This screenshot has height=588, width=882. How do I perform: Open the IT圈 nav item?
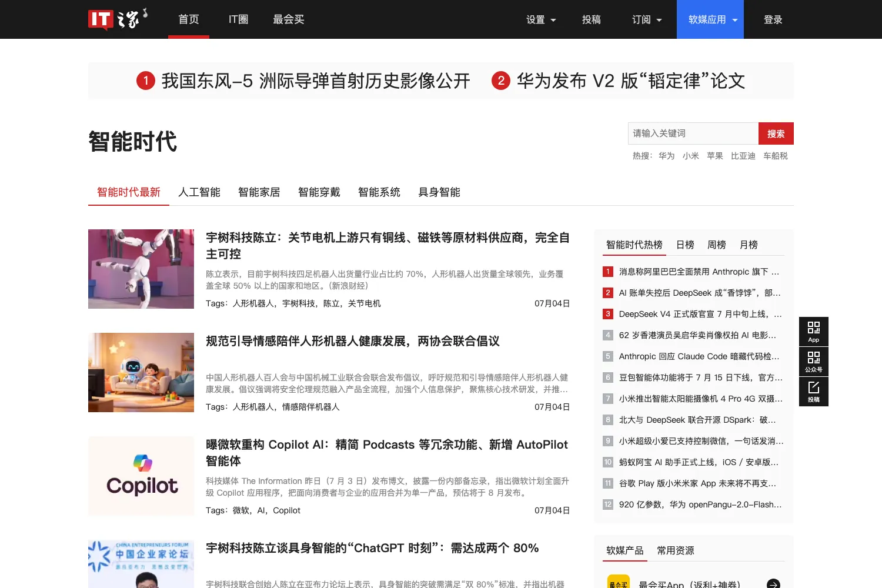coord(238,19)
